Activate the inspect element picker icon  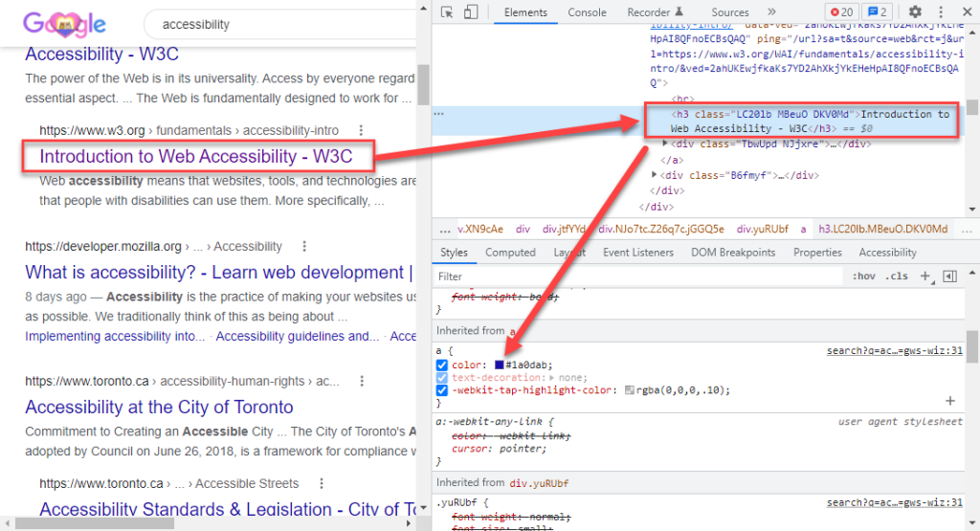(x=447, y=12)
